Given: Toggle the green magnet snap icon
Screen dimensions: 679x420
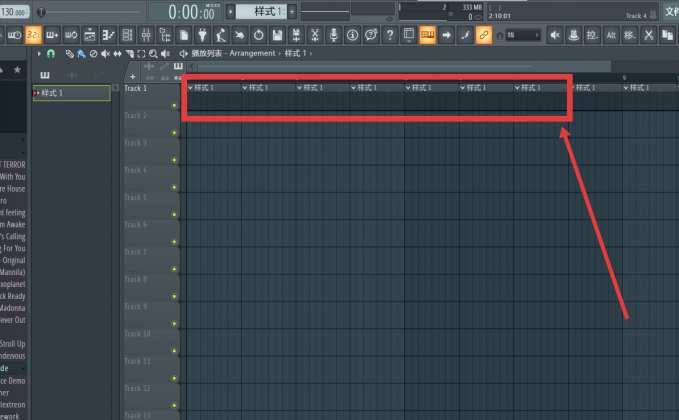Looking at the screenshot, I should pyautogui.click(x=51, y=54).
